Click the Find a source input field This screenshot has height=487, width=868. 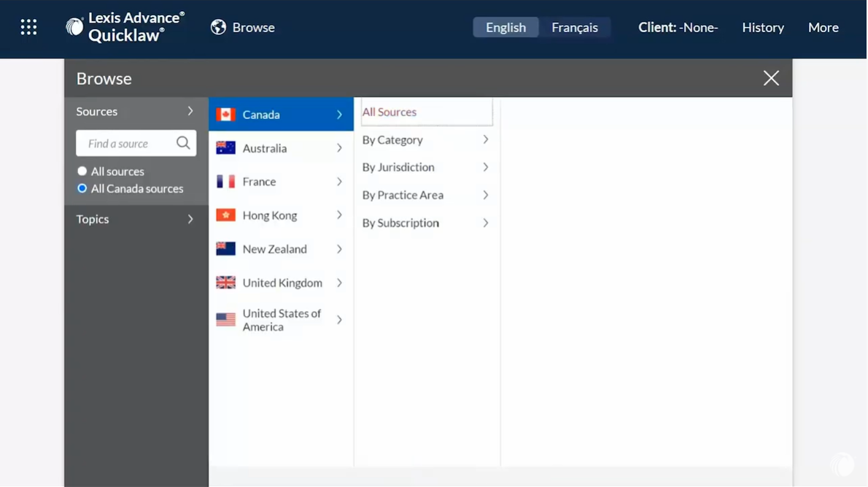(x=125, y=144)
